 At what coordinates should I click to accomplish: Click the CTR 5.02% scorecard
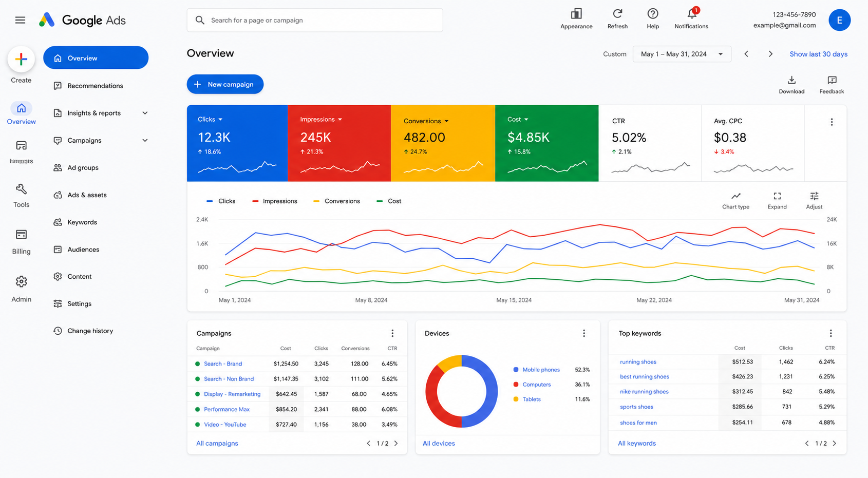pyautogui.click(x=650, y=143)
